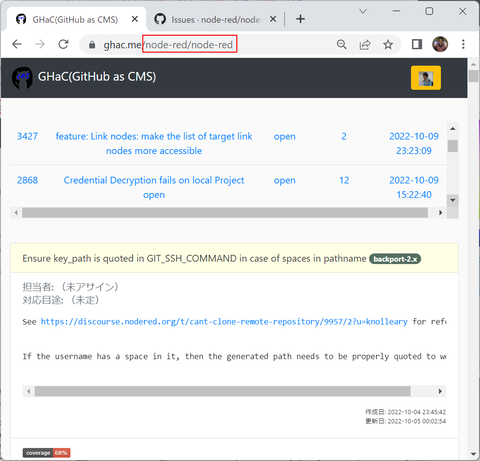Open the Credential Decryption fails issue title

point(154,187)
